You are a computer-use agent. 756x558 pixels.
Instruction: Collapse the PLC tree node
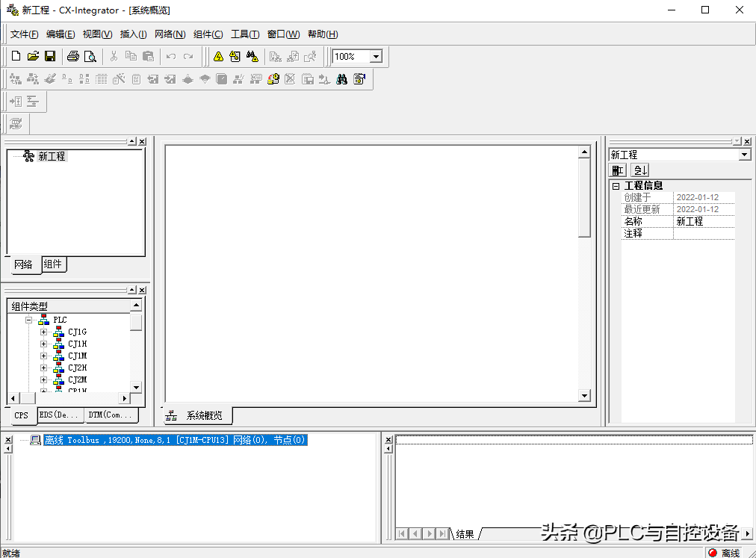pyautogui.click(x=28, y=320)
